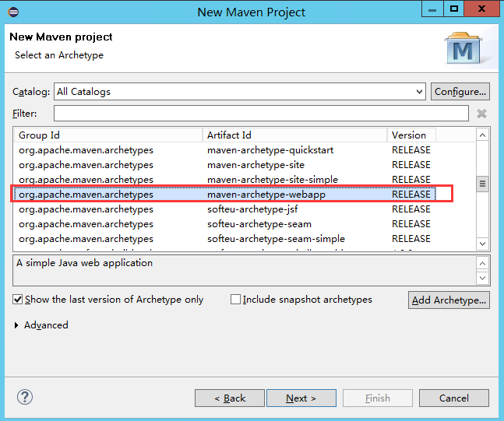Go back with the < Back button
Screen dimensions: 504x421
[x=230, y=398]
